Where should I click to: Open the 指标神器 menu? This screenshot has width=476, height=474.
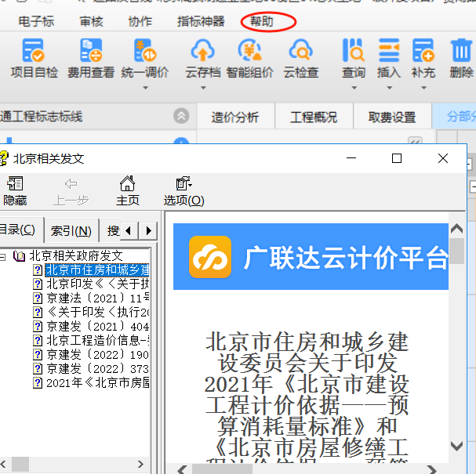(x=201, y=21)
